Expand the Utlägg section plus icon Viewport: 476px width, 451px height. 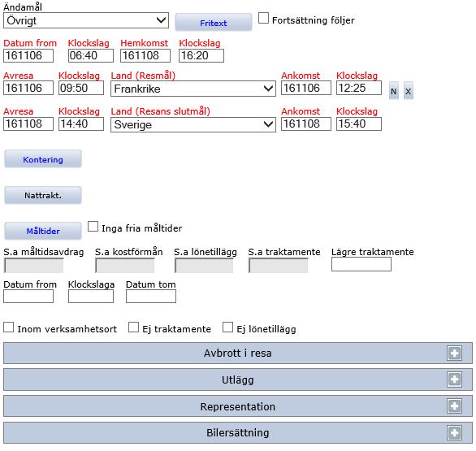454,379
